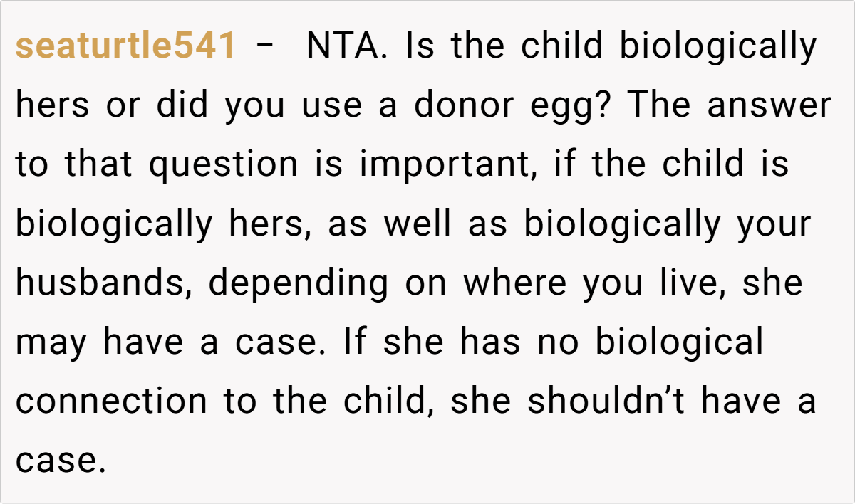The image size is (855, 504).
Task: Click the word "question" in the comment
Action: (224, 165)
